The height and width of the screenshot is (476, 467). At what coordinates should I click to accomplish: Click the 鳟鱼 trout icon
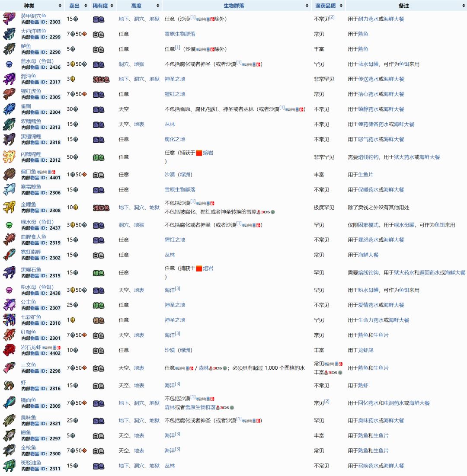9,436
